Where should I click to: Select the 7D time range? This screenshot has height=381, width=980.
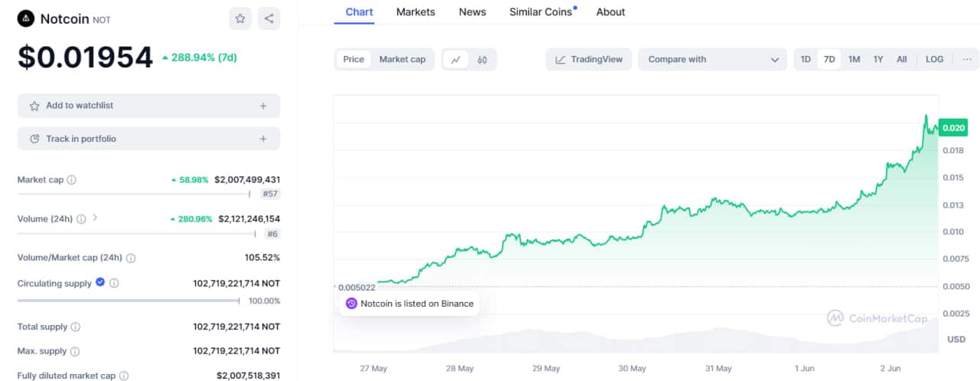point(829,59)
